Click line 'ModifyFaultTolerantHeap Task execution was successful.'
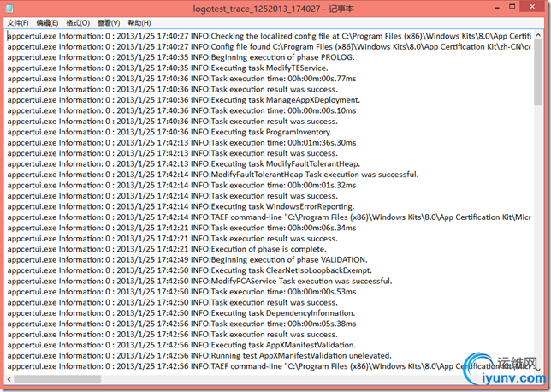551x392 pixels. tap(213, 175)
